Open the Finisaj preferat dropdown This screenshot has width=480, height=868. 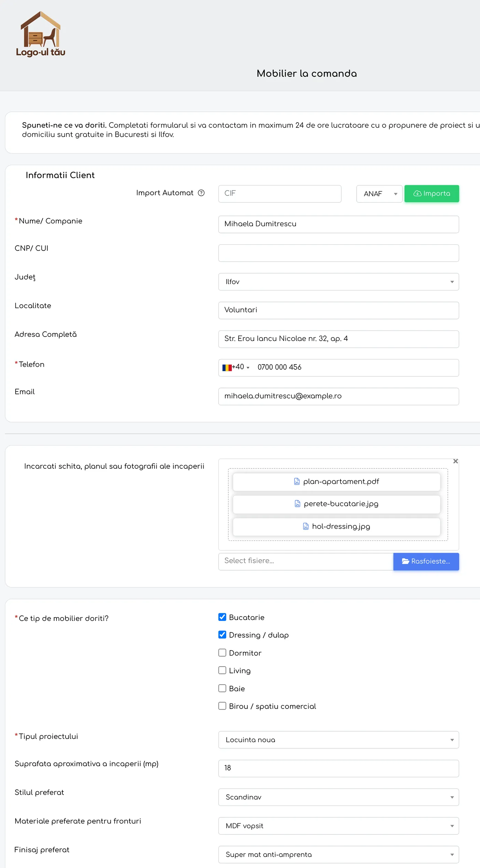click(x=338, y=855)
